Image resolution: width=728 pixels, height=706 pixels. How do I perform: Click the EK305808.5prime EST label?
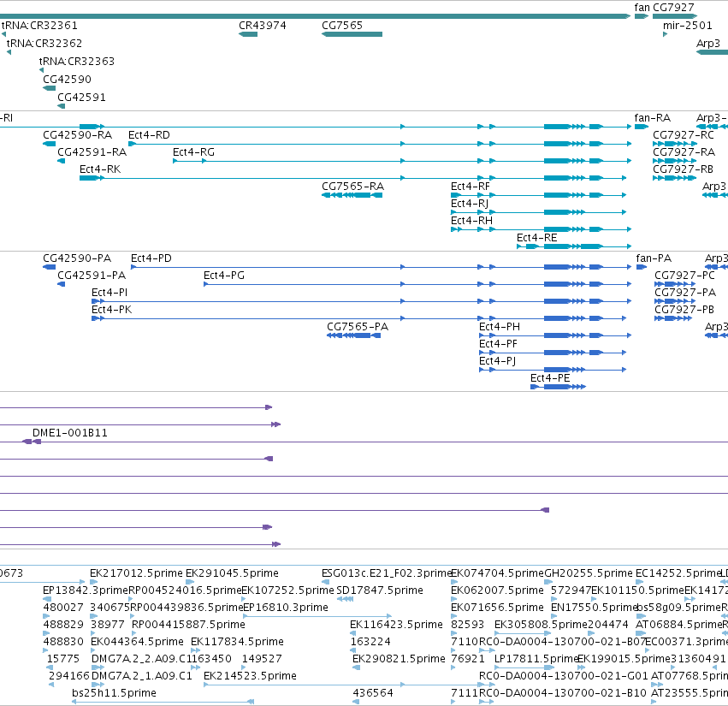tap(541, 625)
